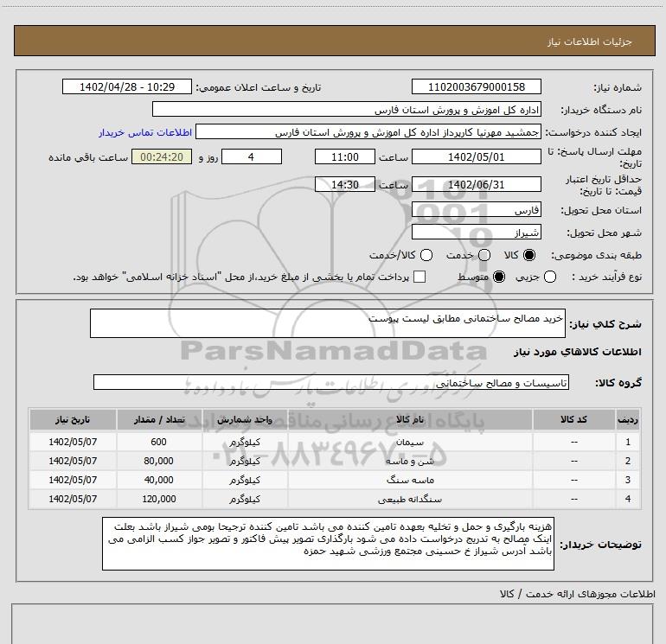
Task: Click the تاریخ نیاز column header
Action: 73,420
